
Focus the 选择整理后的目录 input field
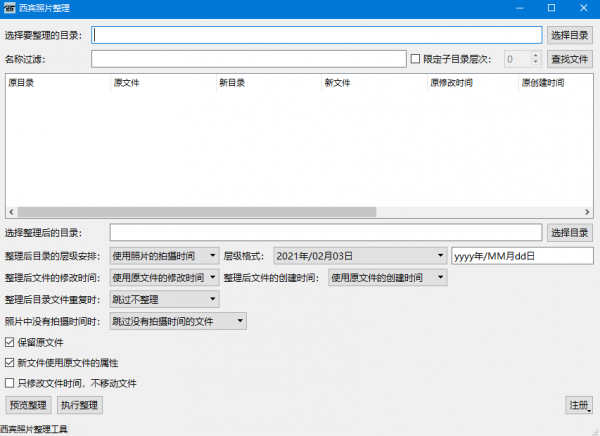tap(326, 233)
